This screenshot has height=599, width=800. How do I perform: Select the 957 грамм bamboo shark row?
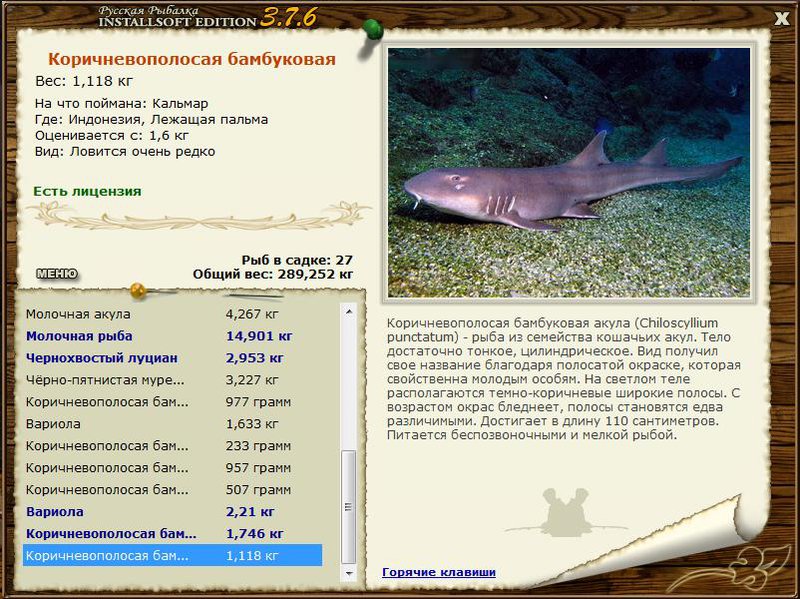173,467
